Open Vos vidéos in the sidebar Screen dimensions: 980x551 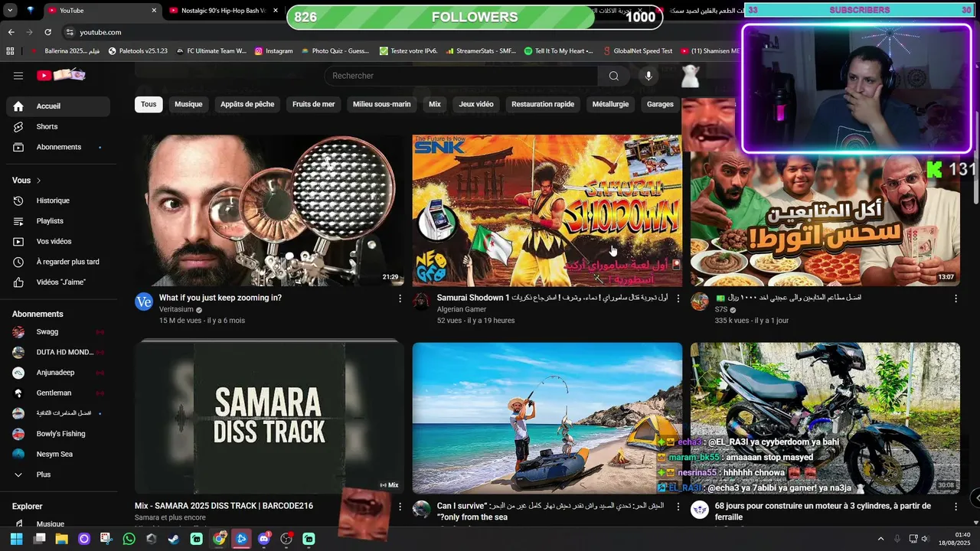coord(58,241)
